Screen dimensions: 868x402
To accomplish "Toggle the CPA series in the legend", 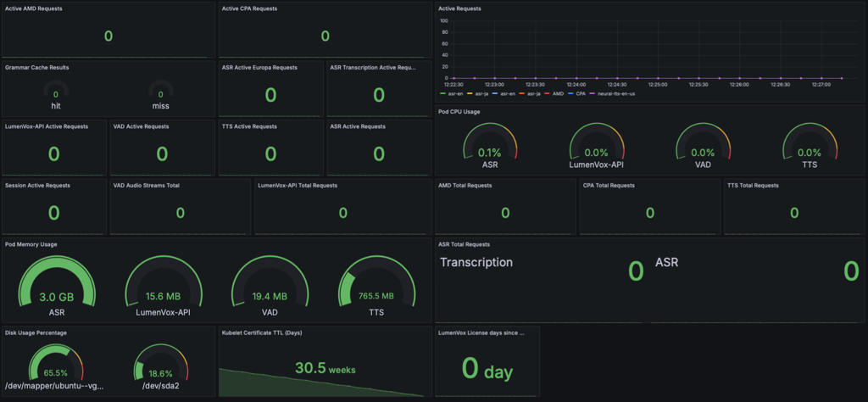I will coord(581,93).
